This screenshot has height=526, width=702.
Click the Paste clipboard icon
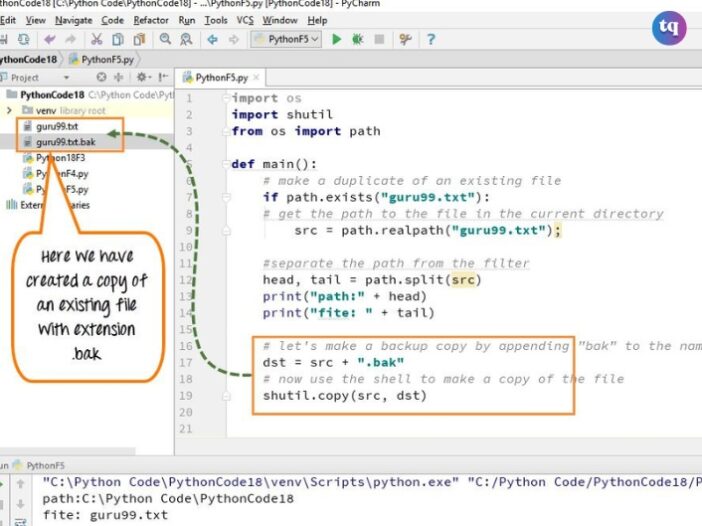coord(139,39)
